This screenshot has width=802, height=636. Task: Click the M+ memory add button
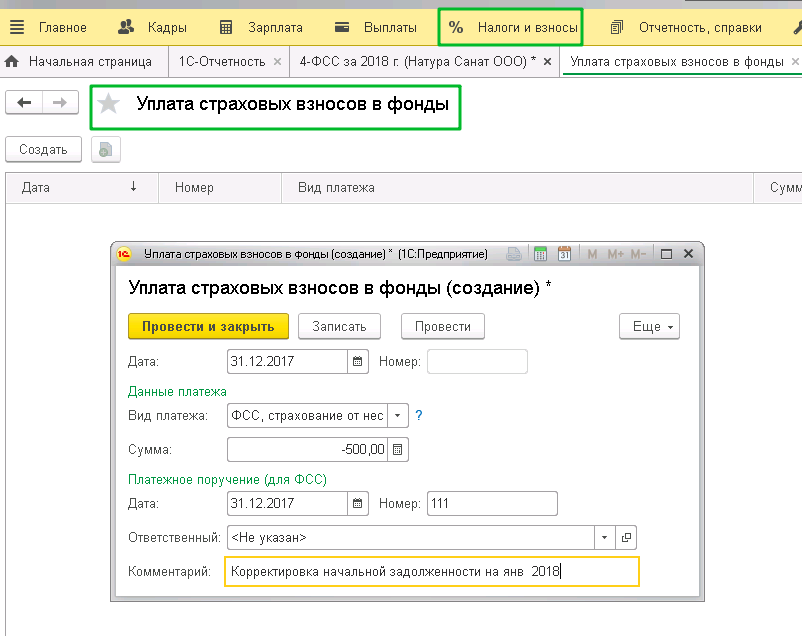615,254
